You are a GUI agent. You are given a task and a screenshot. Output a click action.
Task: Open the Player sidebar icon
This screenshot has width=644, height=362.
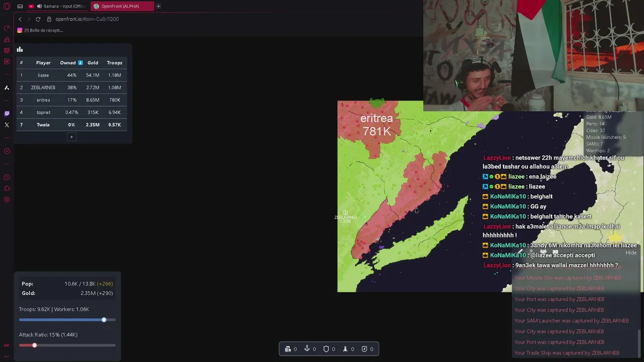(x=7, y=151)
